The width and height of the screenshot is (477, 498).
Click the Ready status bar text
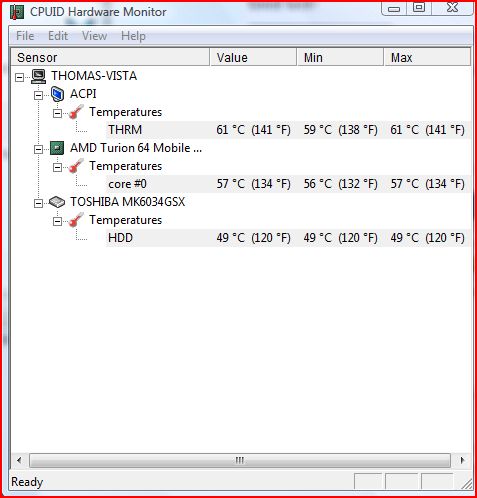(27, 482)
